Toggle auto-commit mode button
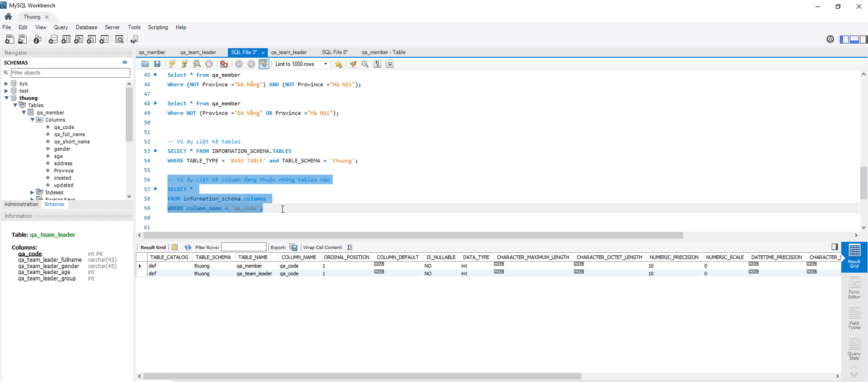The image size is (868, 382). tap(264, 64)
